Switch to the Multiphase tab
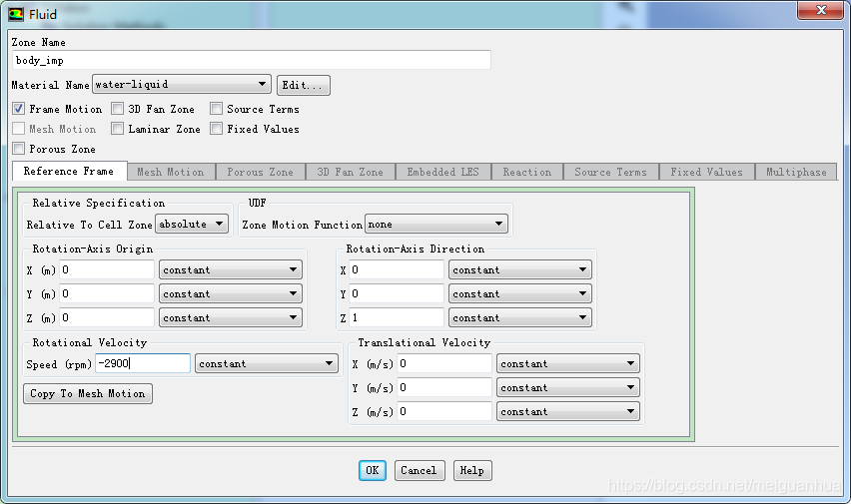851x504 pixels. [796, 172]
